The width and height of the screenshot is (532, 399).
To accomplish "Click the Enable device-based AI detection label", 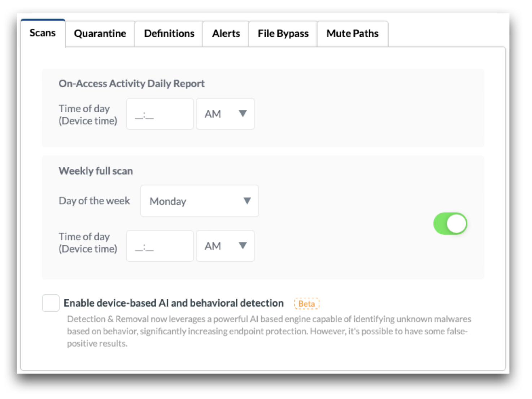I will 174,303.
